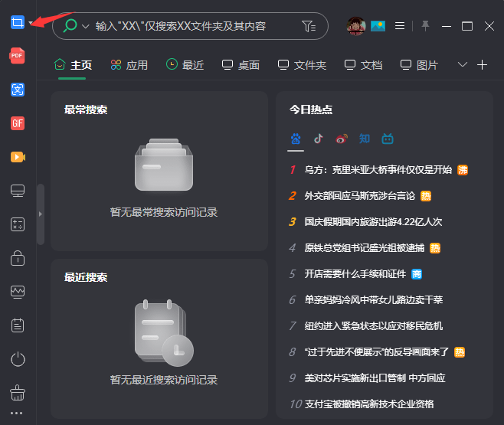Click the 商 badge on headline five
The height and width of the screenshot is (425, 504).
(x=417, y=274)
